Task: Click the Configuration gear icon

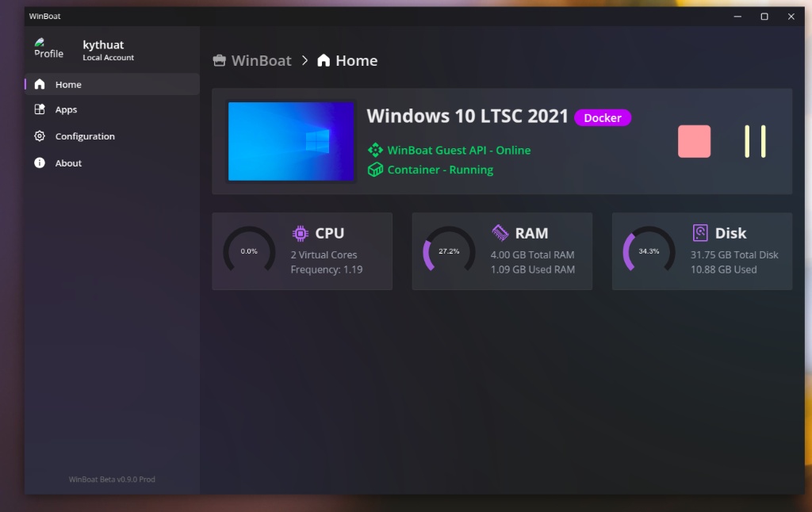Action: [x=40, y=136]
